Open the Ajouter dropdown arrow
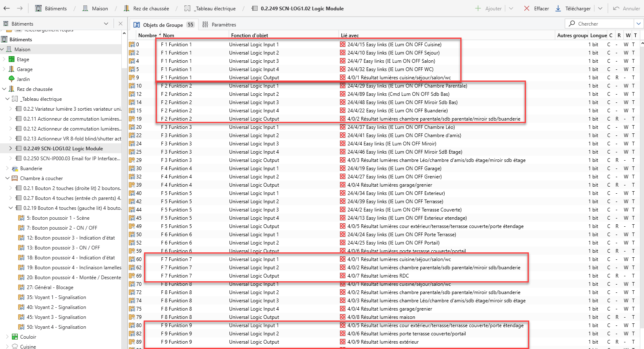 click(511, 8)
